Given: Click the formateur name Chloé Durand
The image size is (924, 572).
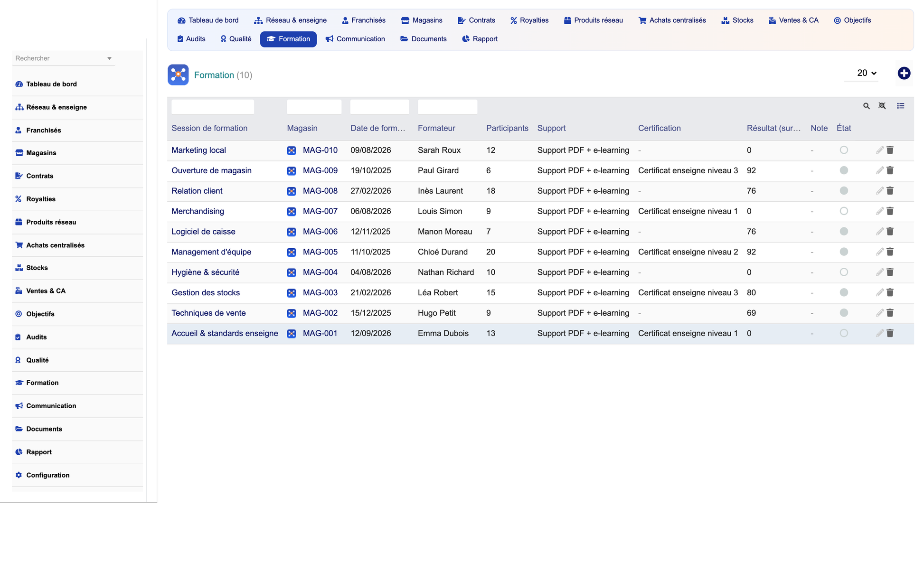Looking at the screenshot, I should [x=443, y=252].
